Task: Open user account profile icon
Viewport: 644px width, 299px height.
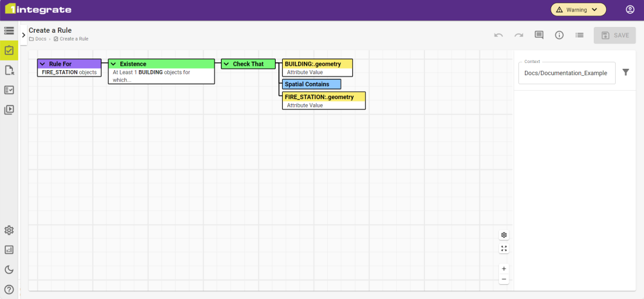Action: (x=630, y=10)
